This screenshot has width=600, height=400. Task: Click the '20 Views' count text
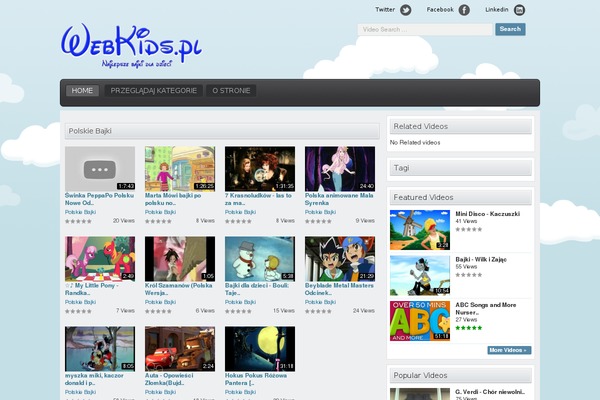[124, 220]
